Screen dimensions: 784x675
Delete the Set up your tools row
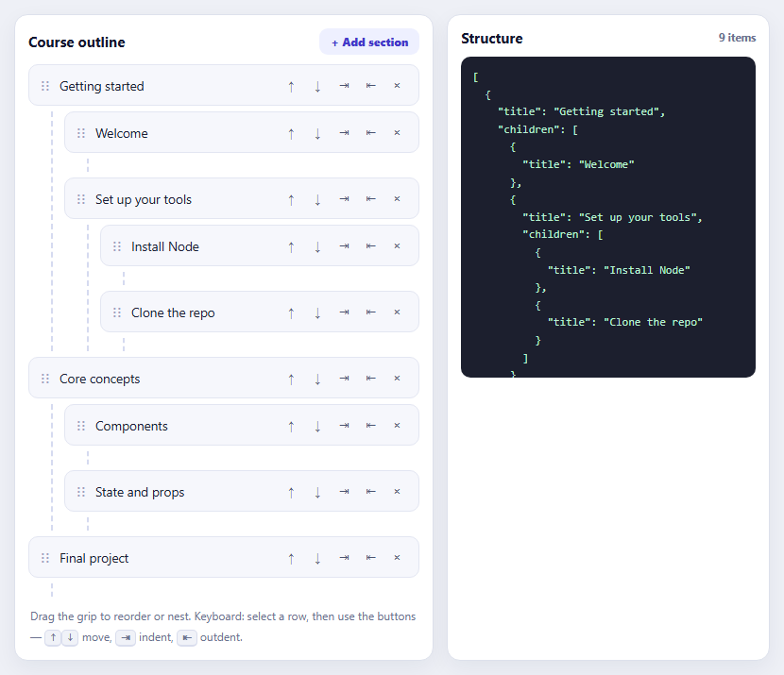(x=397, y=199)
